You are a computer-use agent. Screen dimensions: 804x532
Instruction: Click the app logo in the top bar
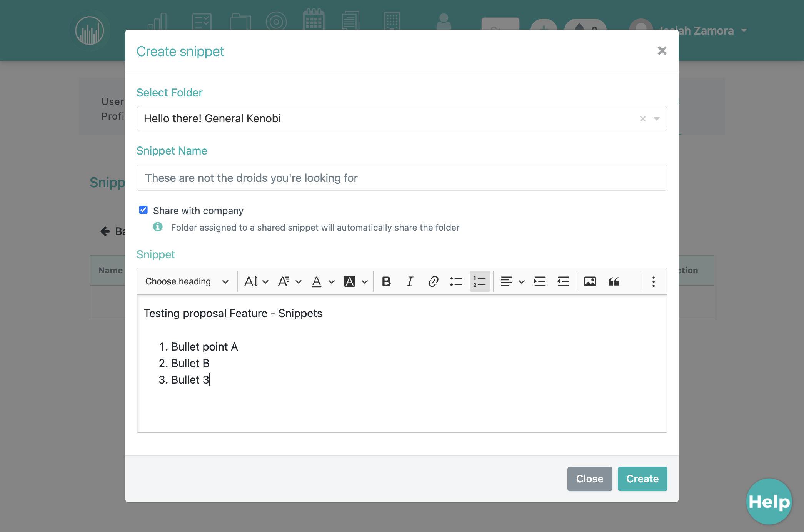pyautogui.click(x=90, y=30)
